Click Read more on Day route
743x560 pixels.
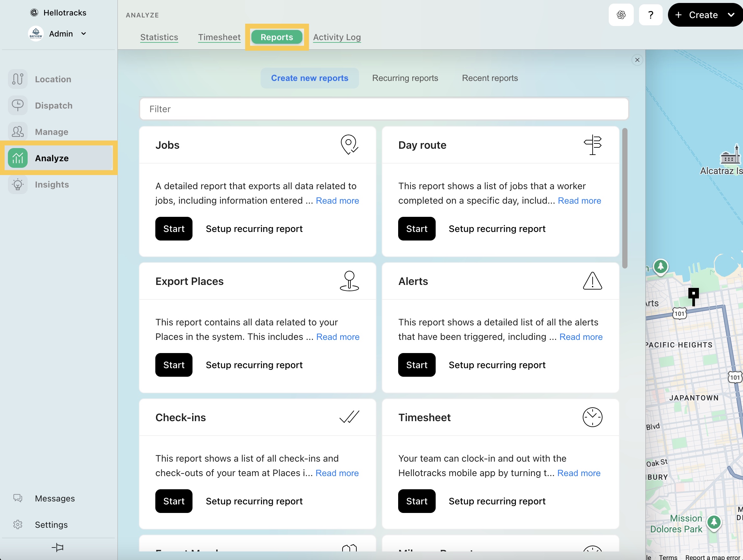click(579, 201)
